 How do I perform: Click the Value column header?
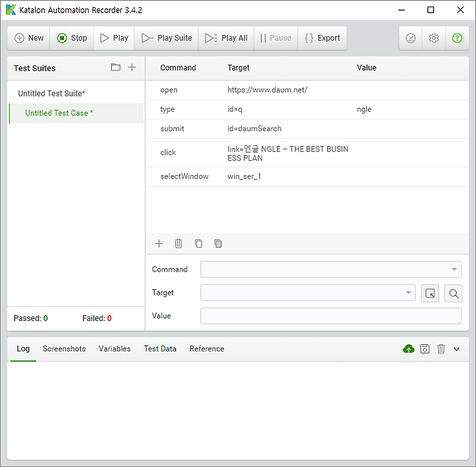366,67
